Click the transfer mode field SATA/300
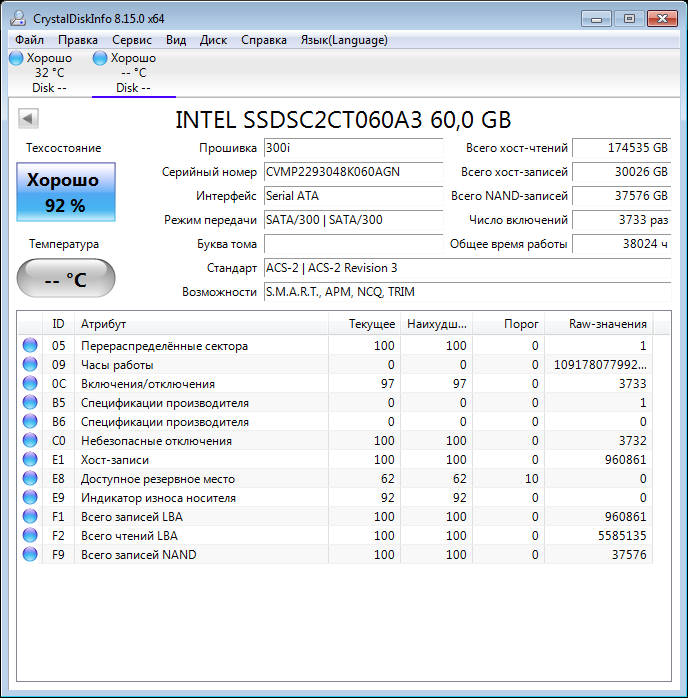The image size is (688, 698). click(x=353, y=220)
